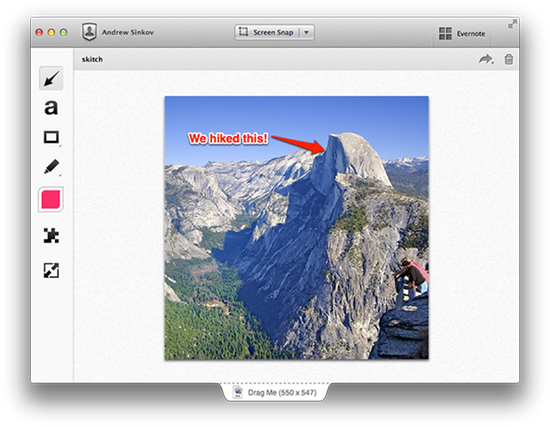Select the Pixelate tool

point(51,235)
